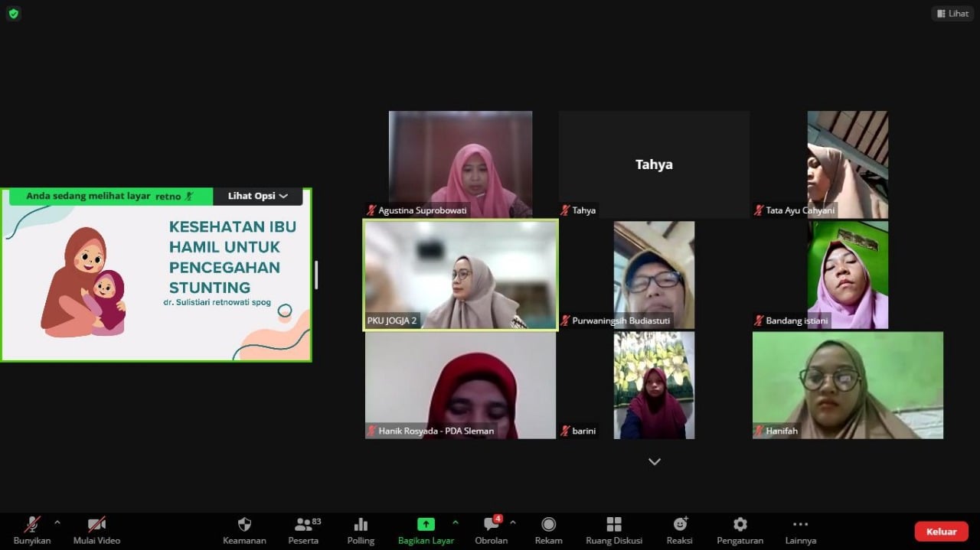Select Hanik Rosyada's video tile
The image size is (980, 550).
[460, 385]
